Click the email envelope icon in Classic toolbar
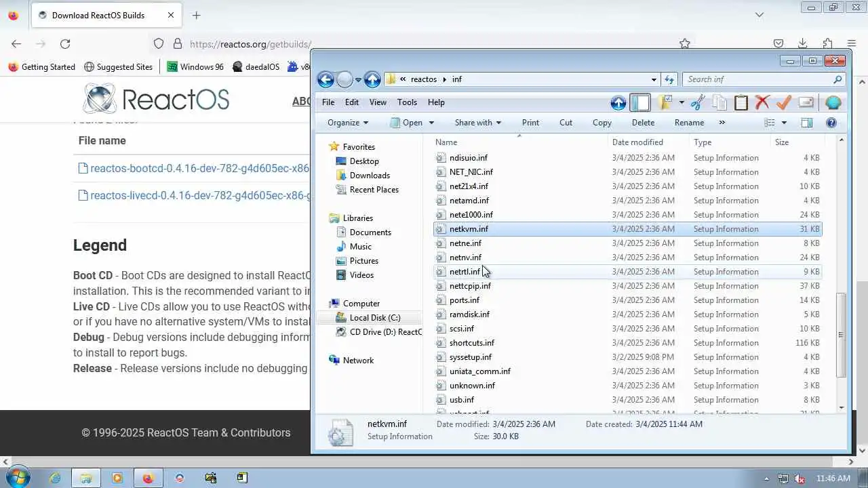The width and height of the screenshot is (868, 488). (806, 102)
